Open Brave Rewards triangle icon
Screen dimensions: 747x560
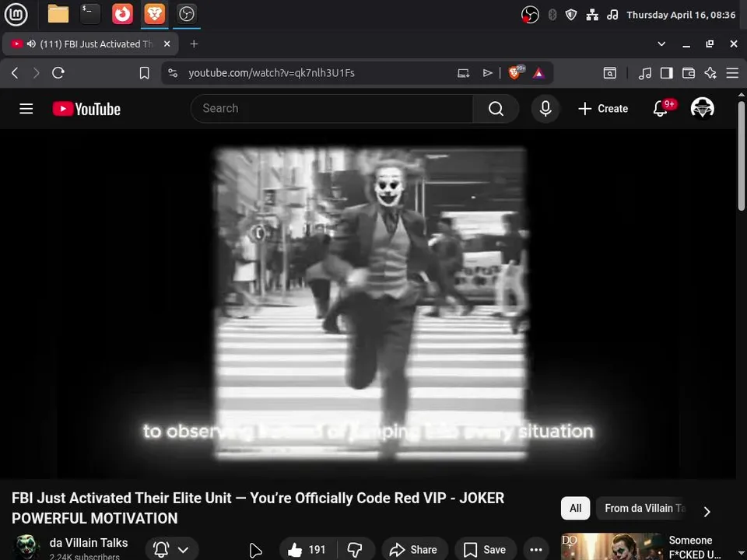coord(538,73)
